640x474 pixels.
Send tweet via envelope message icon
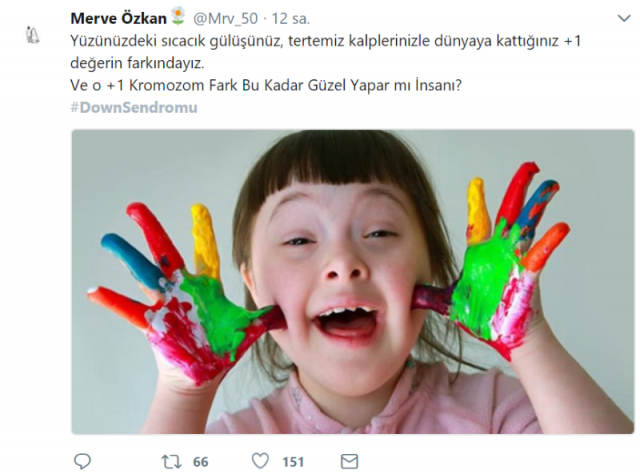click(349, 461)
